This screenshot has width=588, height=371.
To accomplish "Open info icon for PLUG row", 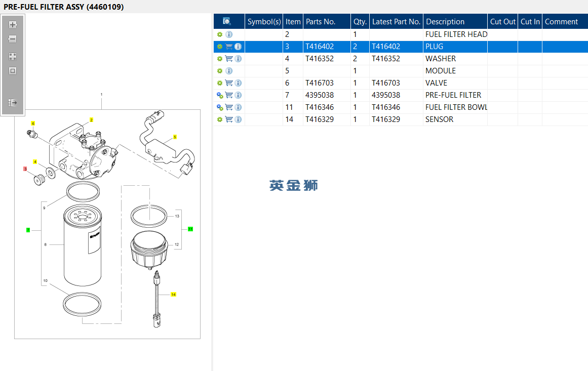I will pyautogui.click(x=238, y=47).
